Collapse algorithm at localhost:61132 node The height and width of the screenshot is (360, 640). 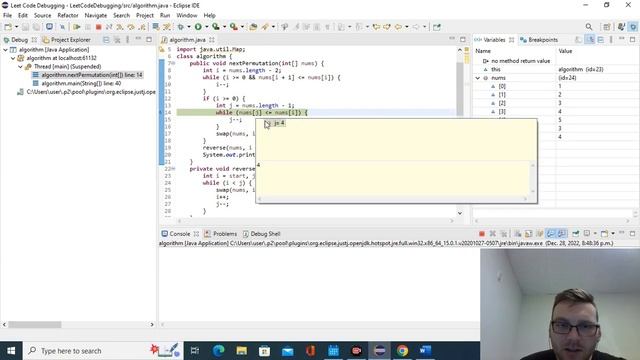pos(13,58)
